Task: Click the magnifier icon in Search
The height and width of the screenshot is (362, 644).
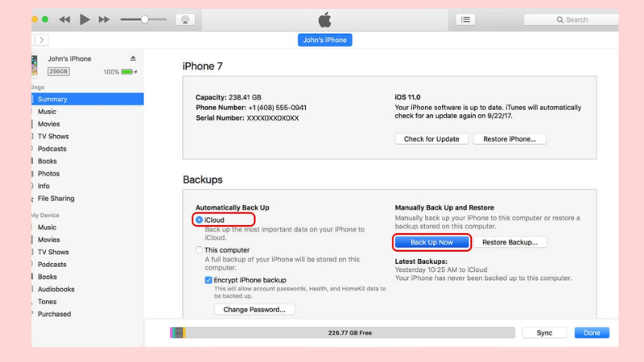Action: click(x=559, y=19)
